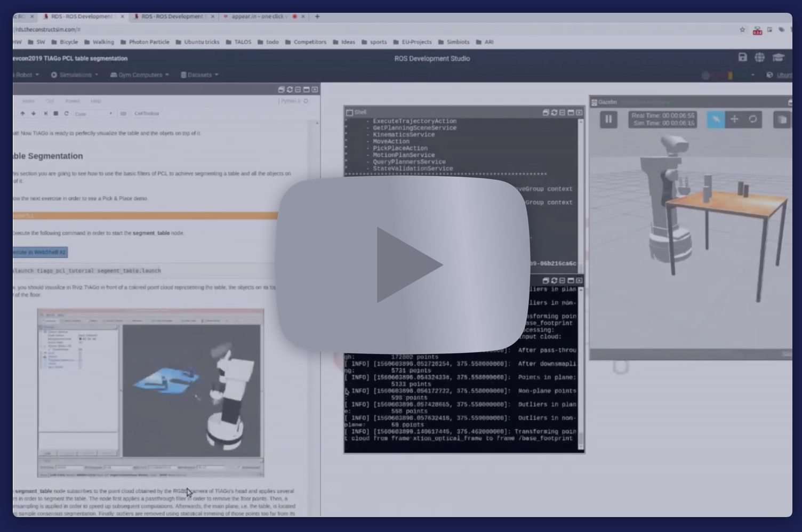Refresh the lower Shell window
The image size is (802, 532).
554,280
